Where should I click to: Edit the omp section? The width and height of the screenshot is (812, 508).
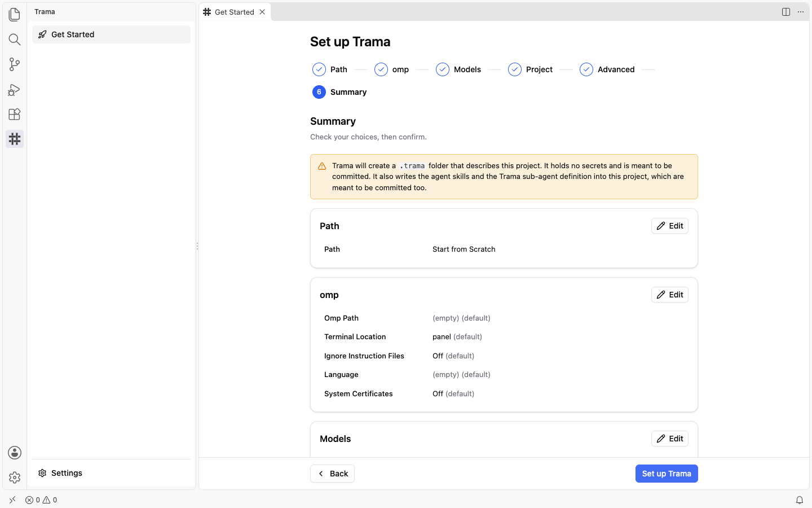pos(670,295)
